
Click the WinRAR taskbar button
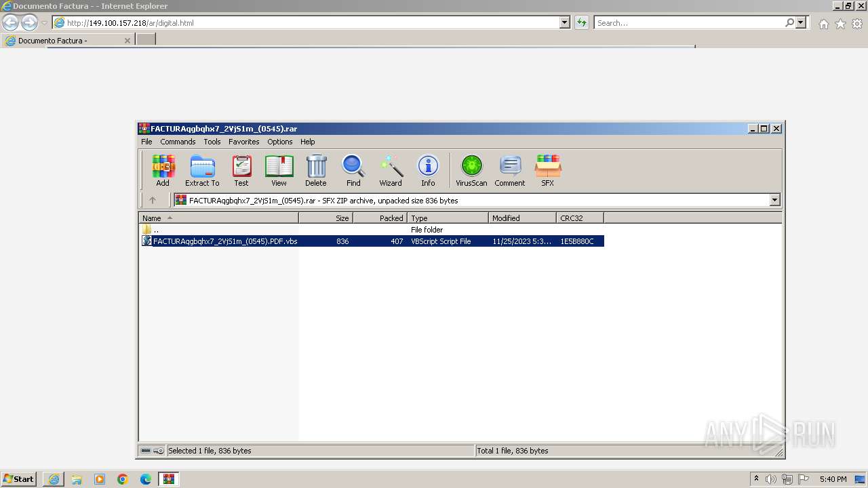169,479
